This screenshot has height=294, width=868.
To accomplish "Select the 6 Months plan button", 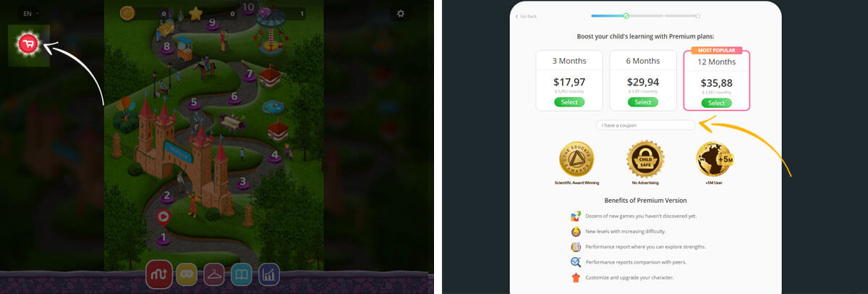I will click(x=643, y=102).
